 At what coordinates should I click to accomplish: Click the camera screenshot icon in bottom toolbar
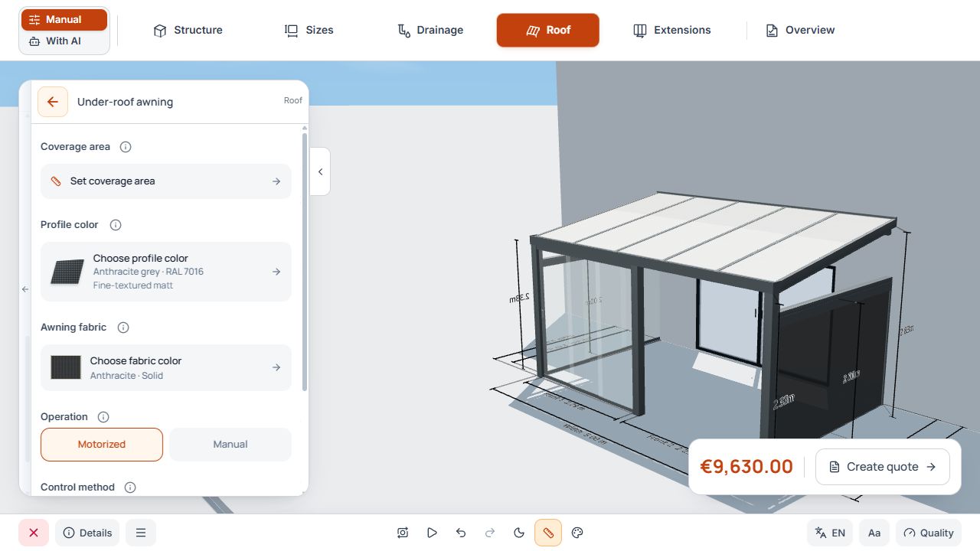click(403, 533)
